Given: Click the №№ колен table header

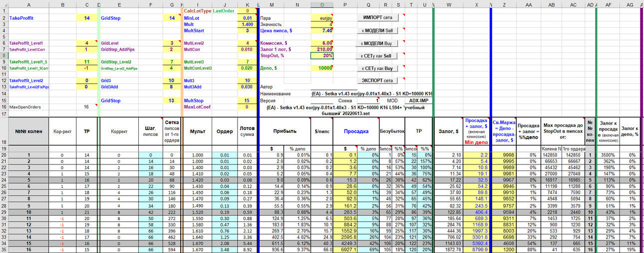Looking at the screenshot, I should (28, 131).
